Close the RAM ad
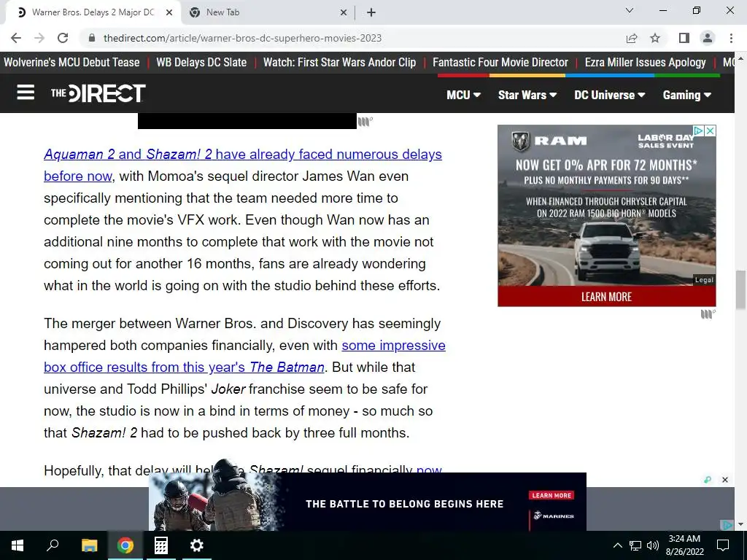The image size is (747, 560). [x=710, y=131]
